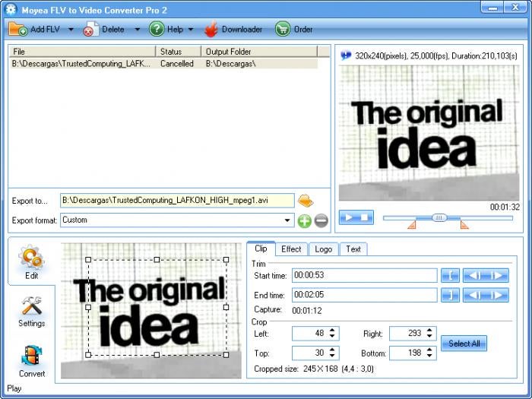Select the TrustedComputing_LAFK file row
This screenshot has width=532, height=399.
164,64
